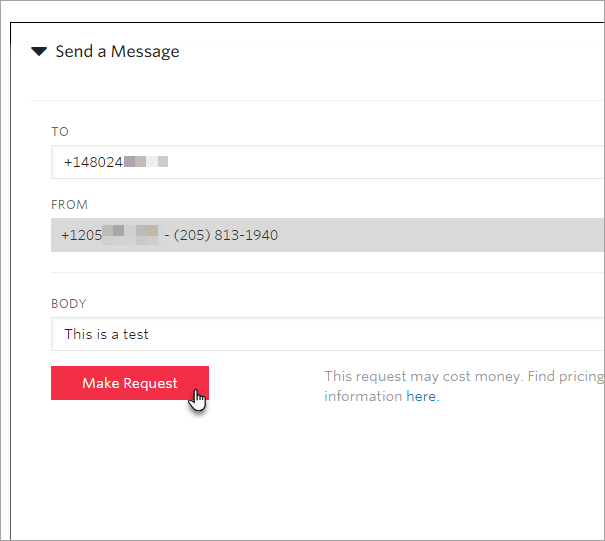Click the +148024 number text
This screenshot has height=541, width=605.
point(93,162)
